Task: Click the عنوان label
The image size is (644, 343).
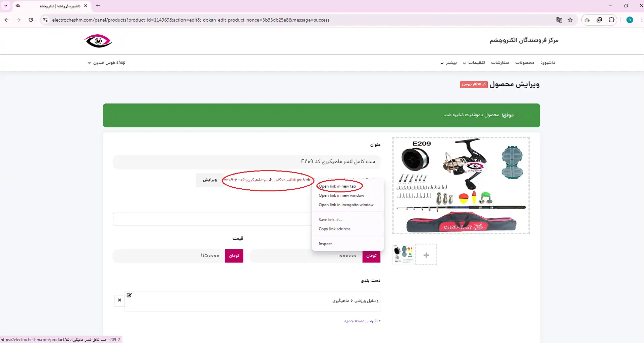Action: tap(375, 145)
